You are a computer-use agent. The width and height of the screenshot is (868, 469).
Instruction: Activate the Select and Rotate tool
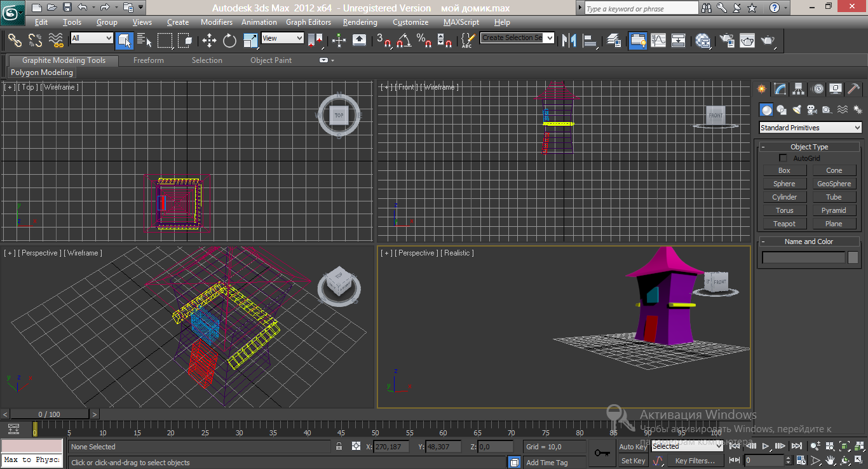point(229,41)
